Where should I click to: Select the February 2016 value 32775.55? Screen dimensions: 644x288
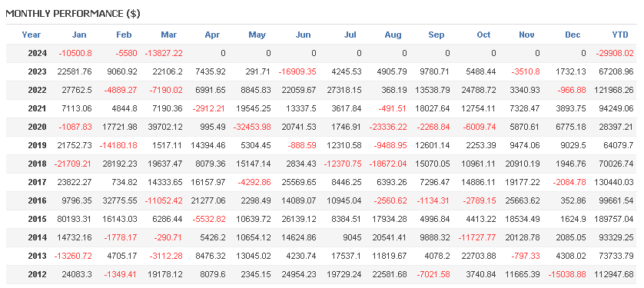point(119,200)
